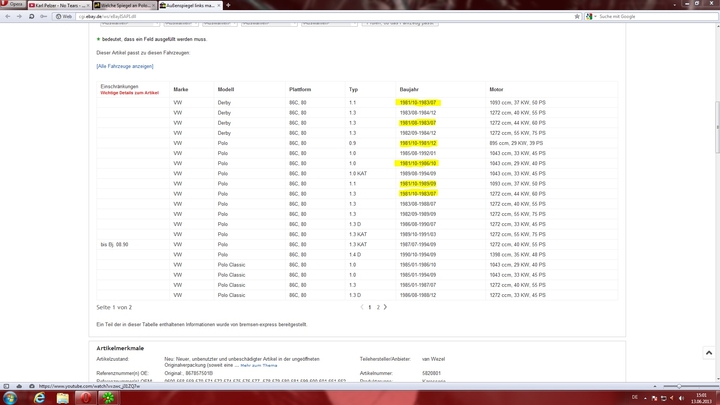This screenshot has width=720, height=405.
Task: Go back with the browser back arrow
Action: pos(7,16)
